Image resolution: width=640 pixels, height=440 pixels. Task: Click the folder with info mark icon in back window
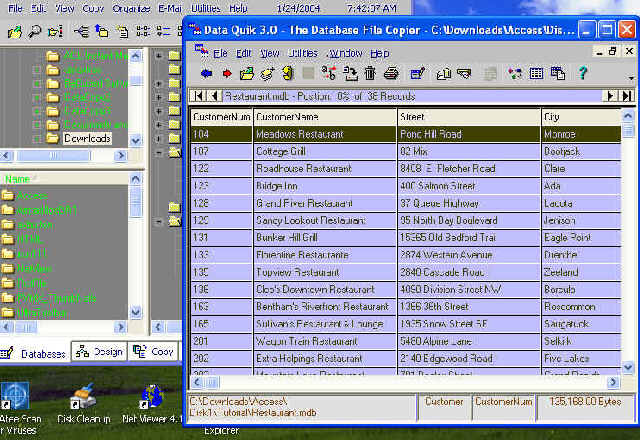(x=55, y=31)
